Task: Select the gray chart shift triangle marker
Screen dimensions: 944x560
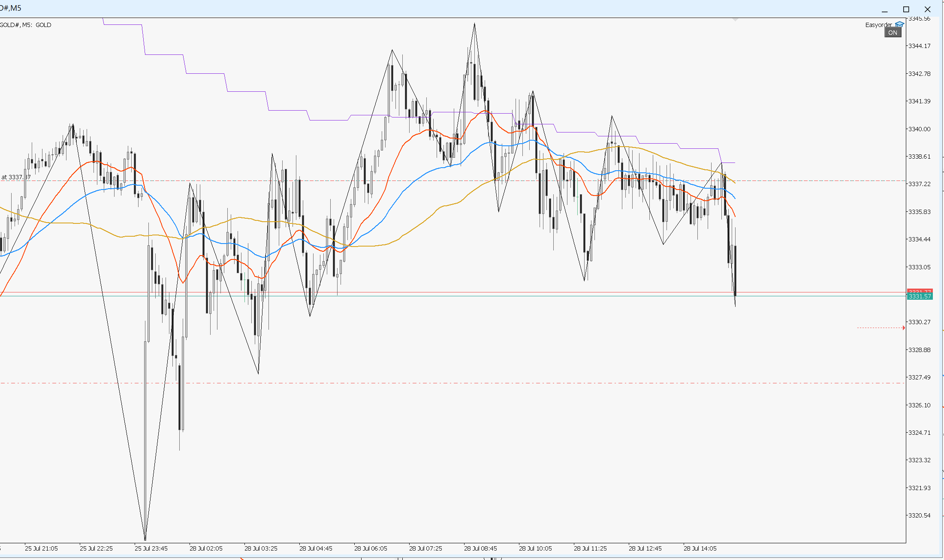Action: (735, 20)
